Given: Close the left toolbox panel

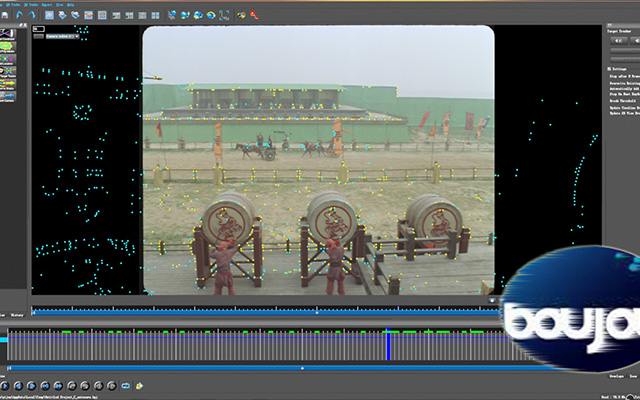Looking at the screenshot, I should (x=25, y=25).
